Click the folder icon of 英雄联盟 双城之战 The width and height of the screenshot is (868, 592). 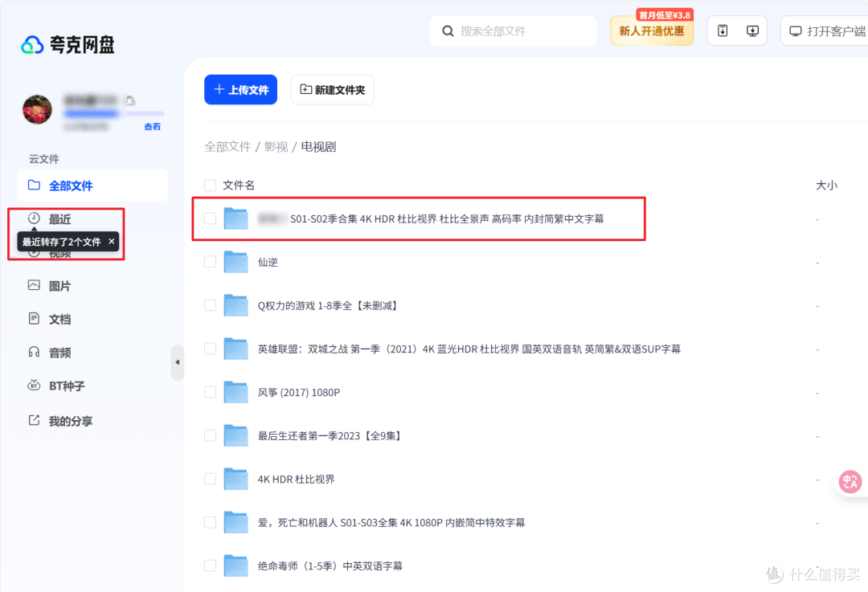pyautogui.click(x=235, y=349)
